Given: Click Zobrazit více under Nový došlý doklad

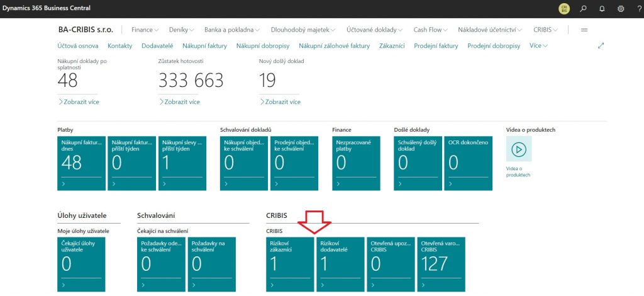Looking at the screenshot, I should [x=280, y=101].
